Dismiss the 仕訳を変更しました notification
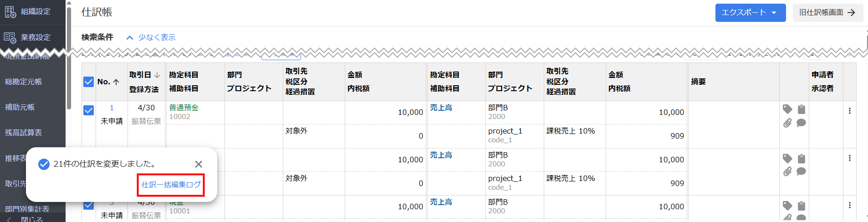The height and width of the screenshot is (222, 868). click(199, 164)
